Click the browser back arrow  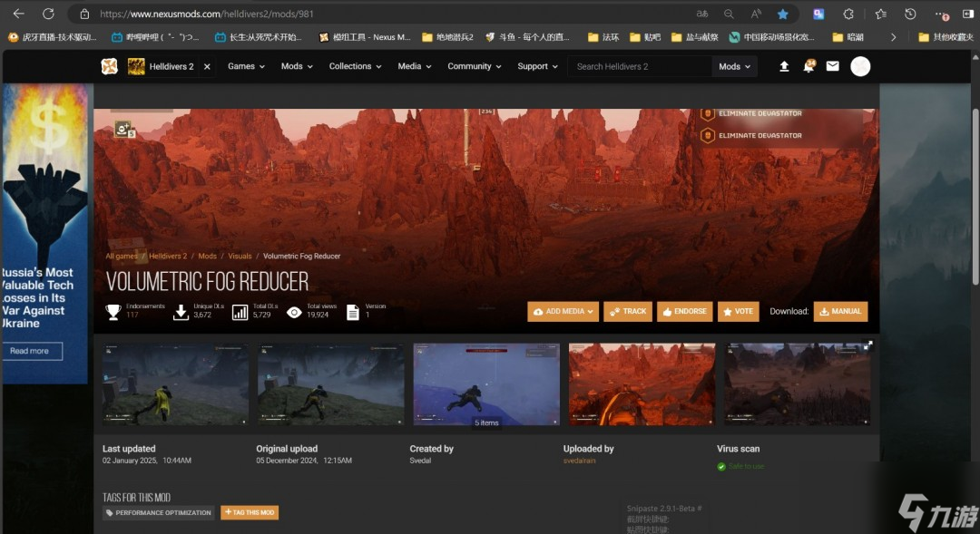[19, 13]
